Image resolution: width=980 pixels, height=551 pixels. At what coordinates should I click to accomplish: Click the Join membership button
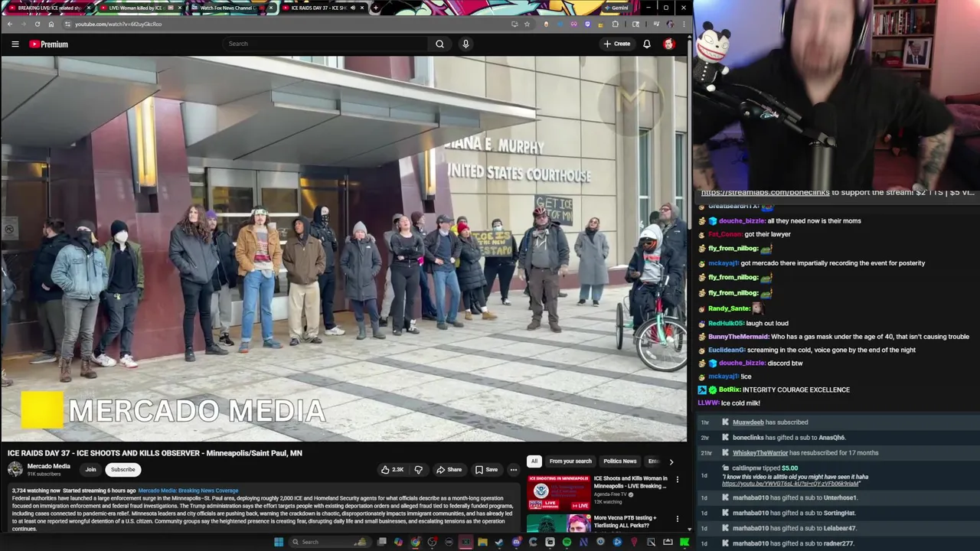tap(90, 470)
